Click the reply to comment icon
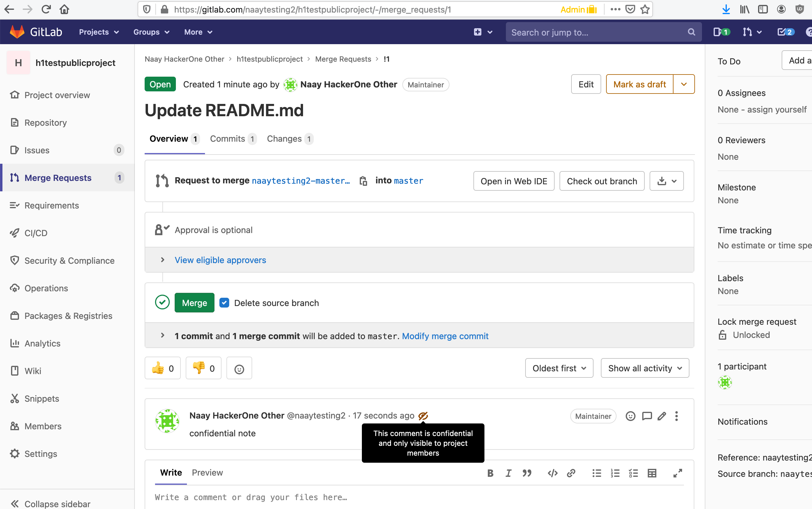This screenshot has height=509, width=812. point(647,416)
